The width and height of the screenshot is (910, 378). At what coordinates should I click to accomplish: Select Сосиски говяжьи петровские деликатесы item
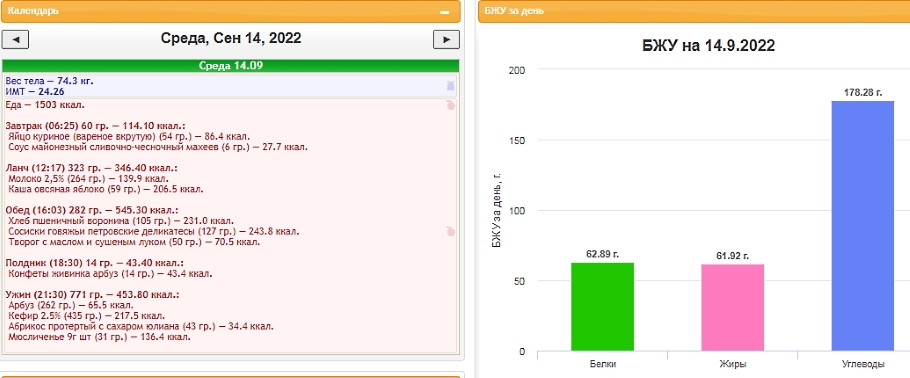[154, 231]
